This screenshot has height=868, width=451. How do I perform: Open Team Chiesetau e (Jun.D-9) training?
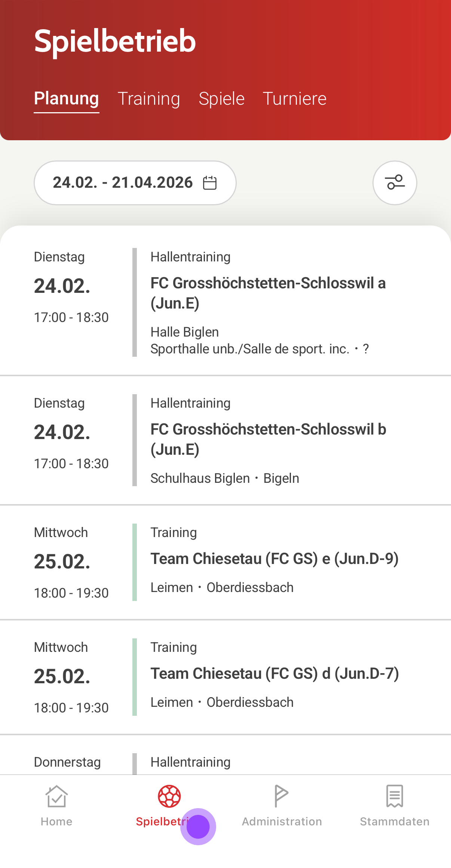[274, 559]
